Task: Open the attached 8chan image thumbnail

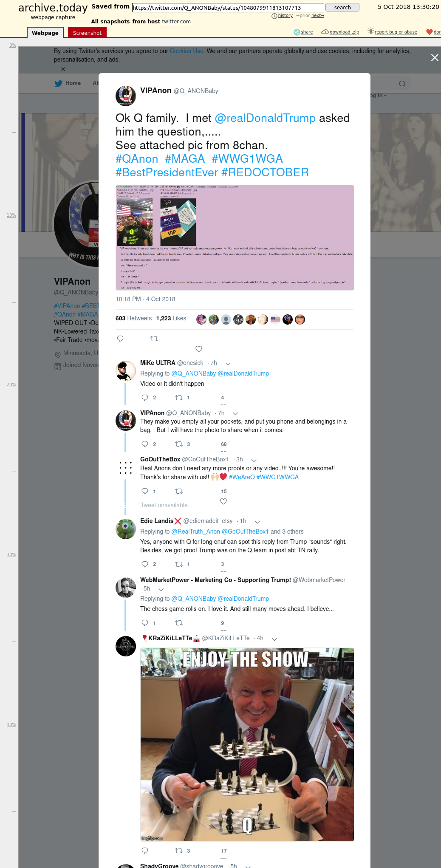Action: click(235, 237)
